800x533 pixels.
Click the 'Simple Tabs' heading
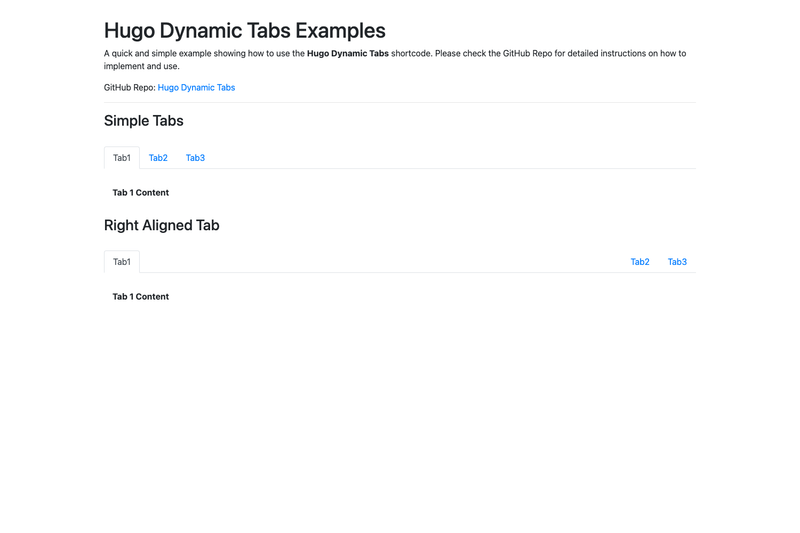(144, 121)
